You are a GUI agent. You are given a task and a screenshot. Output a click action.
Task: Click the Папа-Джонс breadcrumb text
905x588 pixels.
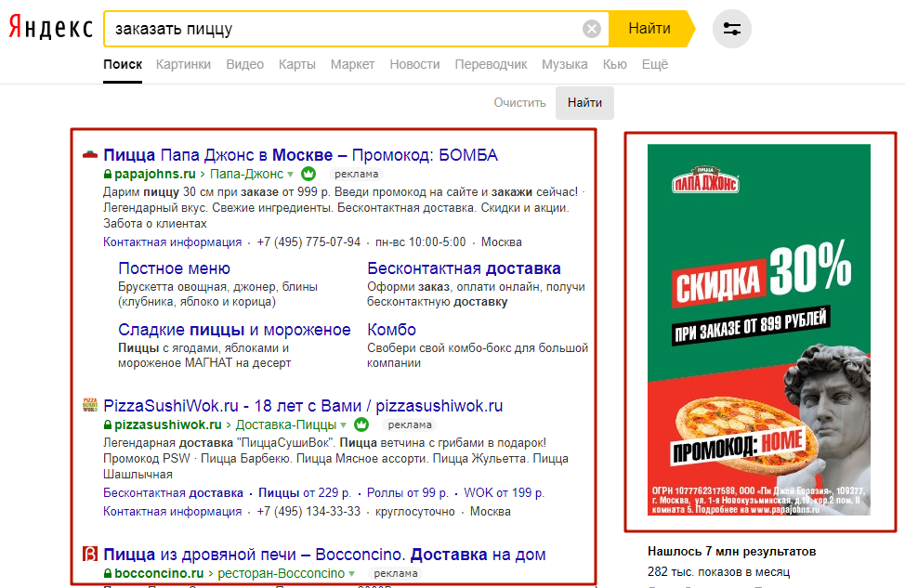point(246,174)
